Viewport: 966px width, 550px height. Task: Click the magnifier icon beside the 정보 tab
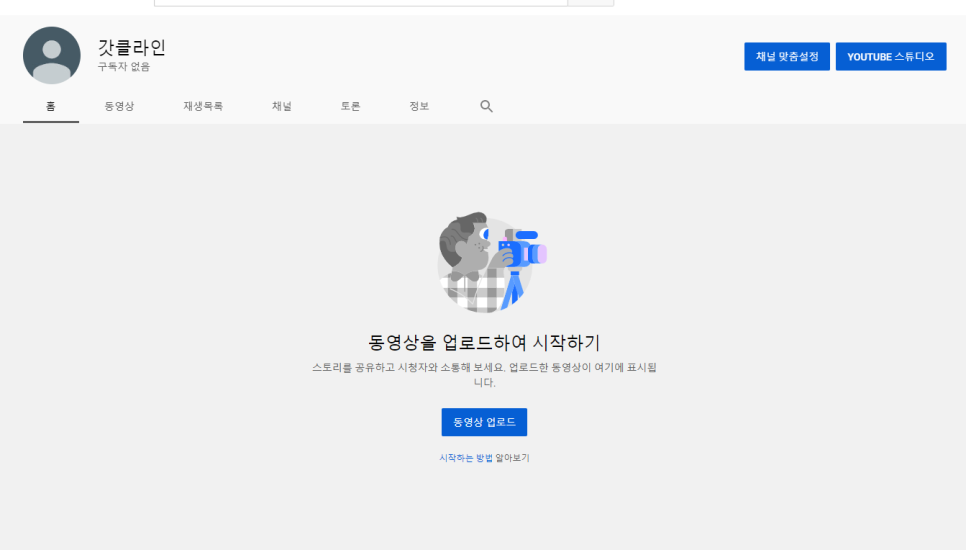click(486, 106)
